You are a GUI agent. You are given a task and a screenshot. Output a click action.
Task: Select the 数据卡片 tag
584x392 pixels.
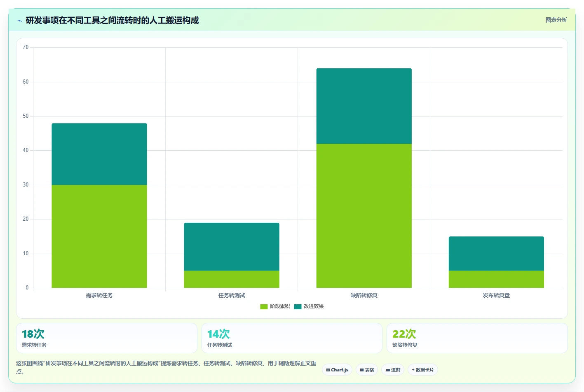(423, 370)
